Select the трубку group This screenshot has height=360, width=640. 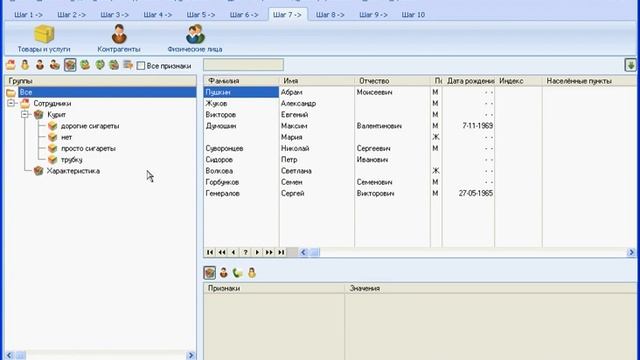coord(71,160)
